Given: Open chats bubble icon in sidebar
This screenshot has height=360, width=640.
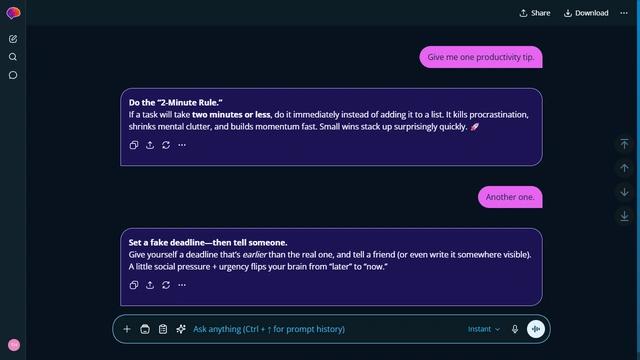Looking at the screenshot, I should pos(13,75).
